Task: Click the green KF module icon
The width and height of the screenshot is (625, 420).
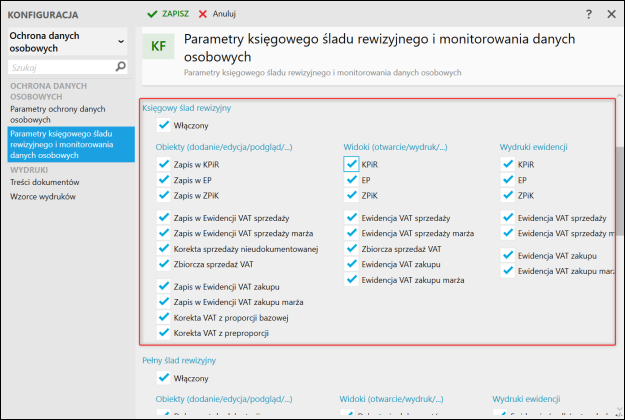Action: (x=158, y=46)
